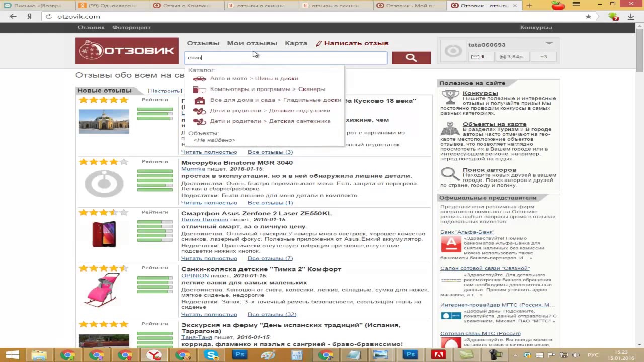This screenshot has height=362, width=644.
Task: Expand user menu arrow next to tata060693
Action: 549,43
